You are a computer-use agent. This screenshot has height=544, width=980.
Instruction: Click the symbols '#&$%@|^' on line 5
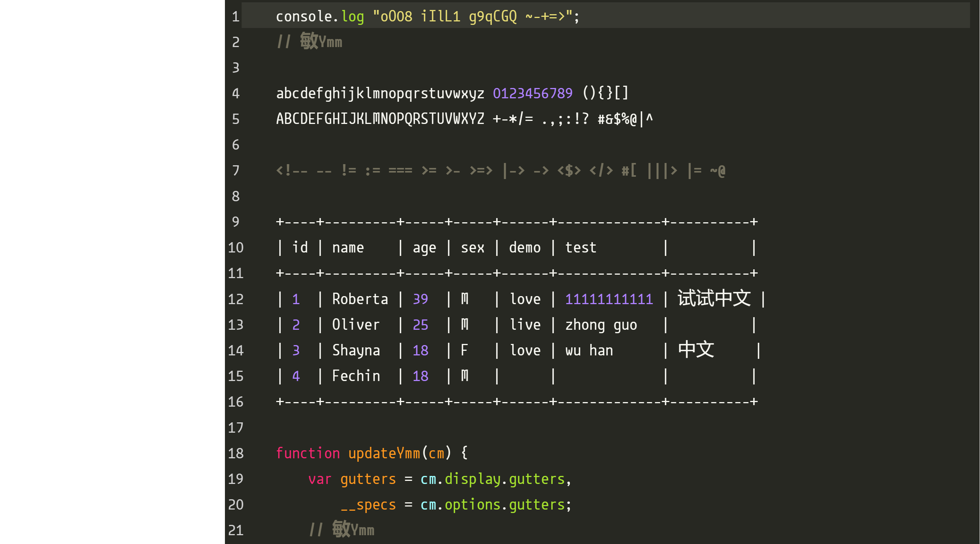(625, 119)
